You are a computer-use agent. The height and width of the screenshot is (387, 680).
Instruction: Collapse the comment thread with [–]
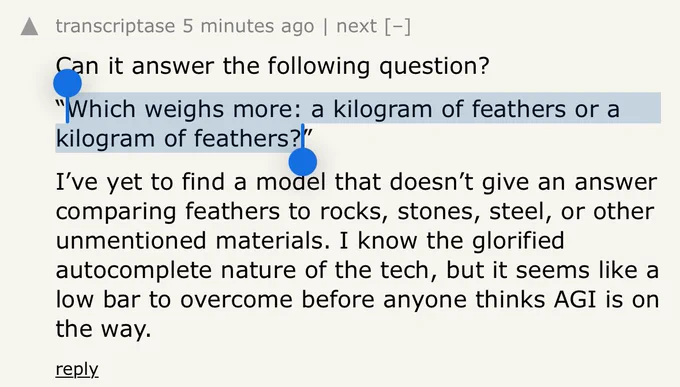click(x=397, y=26)
